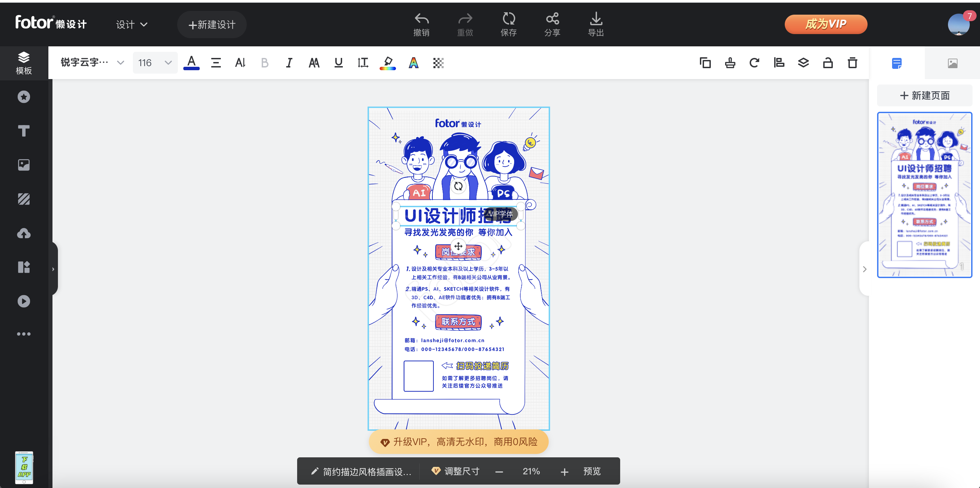Screen dimensions: 980x488
Task: Open the cloud upload sidebar icon
Action: tap(24, 233)
